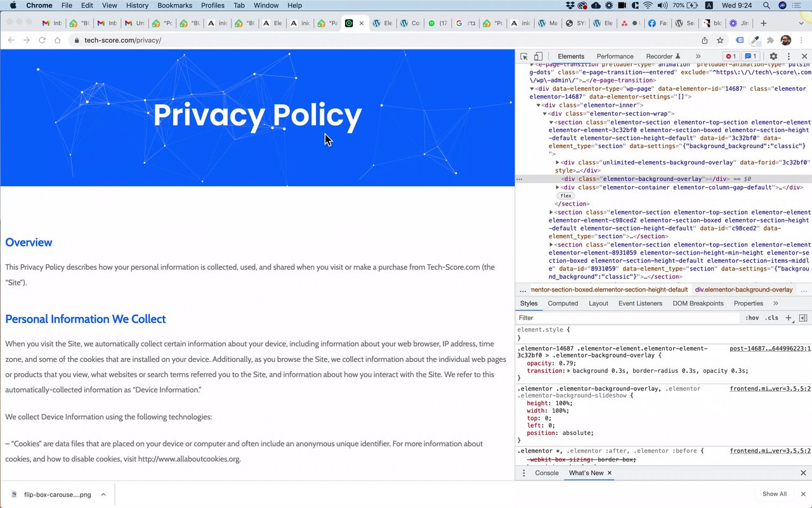This screenshot has height=508, width=812.
Task: Bookmark this page with the star icon
Action: (720, 40)
